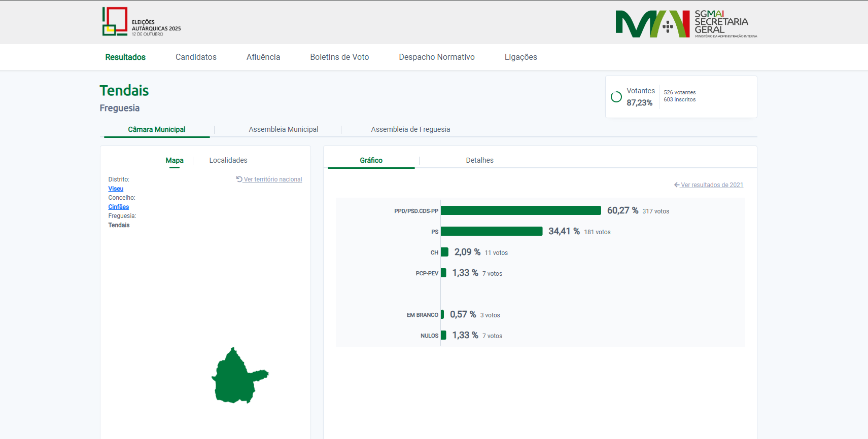Open Boletins de Voto

point(339,57)
